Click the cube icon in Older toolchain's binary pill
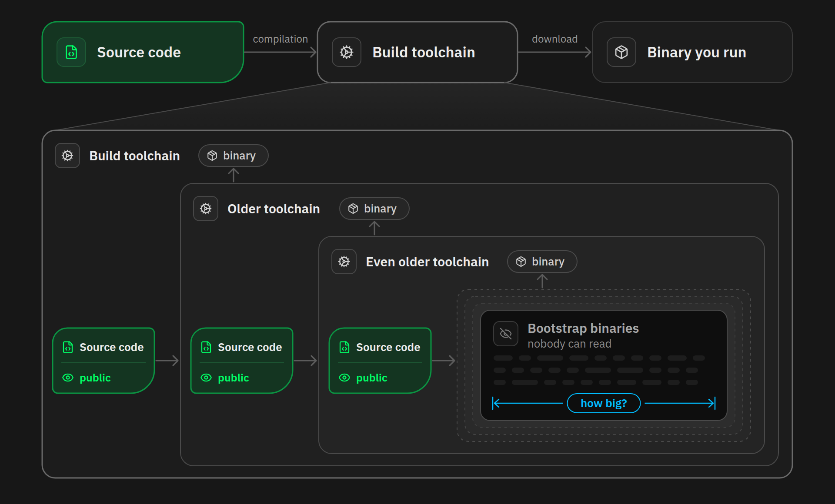This screenshot has height=504, width=835. [353, 209]
